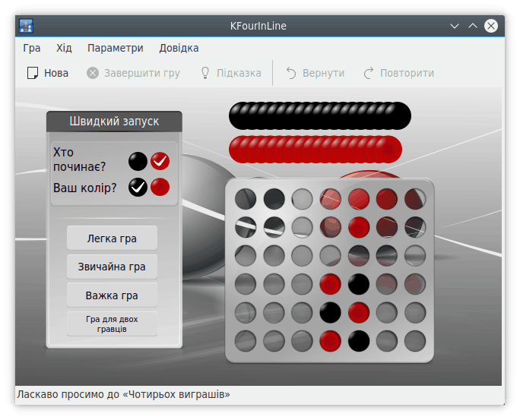Click the top-left hole of the board
Viewport: 520px width, 420px height.
point(246,199)
